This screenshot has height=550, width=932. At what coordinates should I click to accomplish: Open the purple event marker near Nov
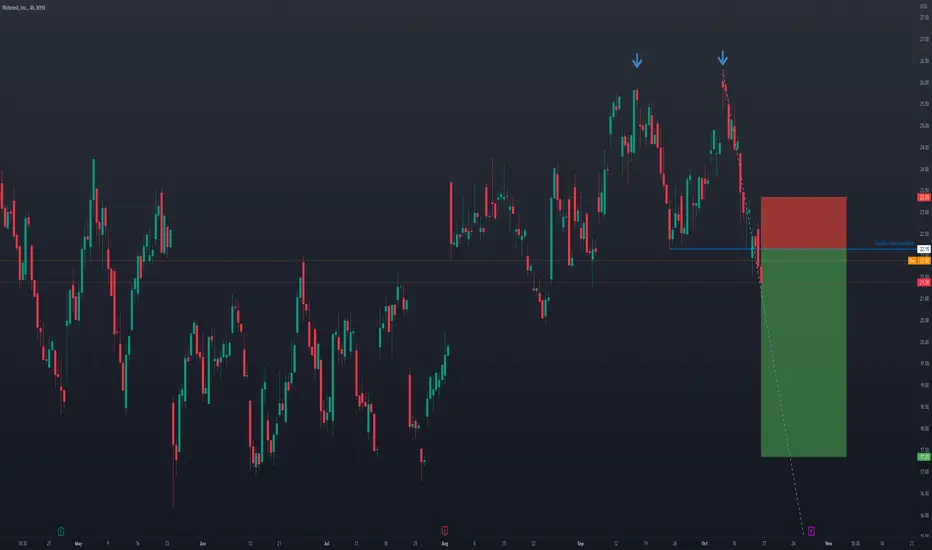[x=811, y=531]
